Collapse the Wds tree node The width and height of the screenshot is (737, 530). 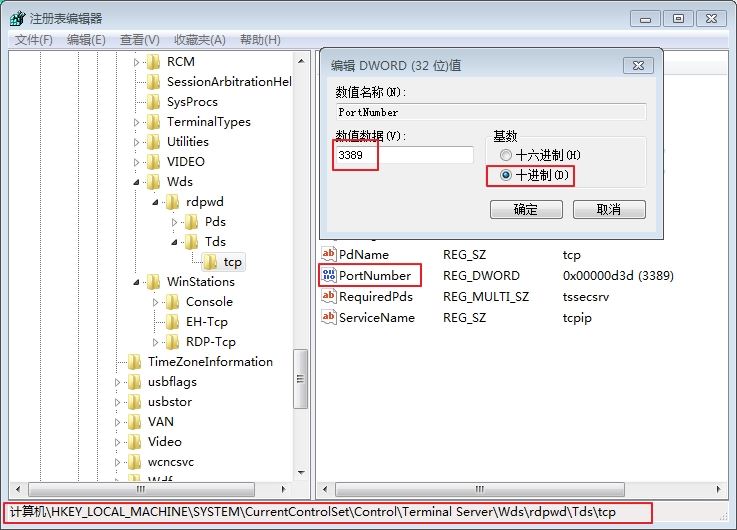click(138, 182)
